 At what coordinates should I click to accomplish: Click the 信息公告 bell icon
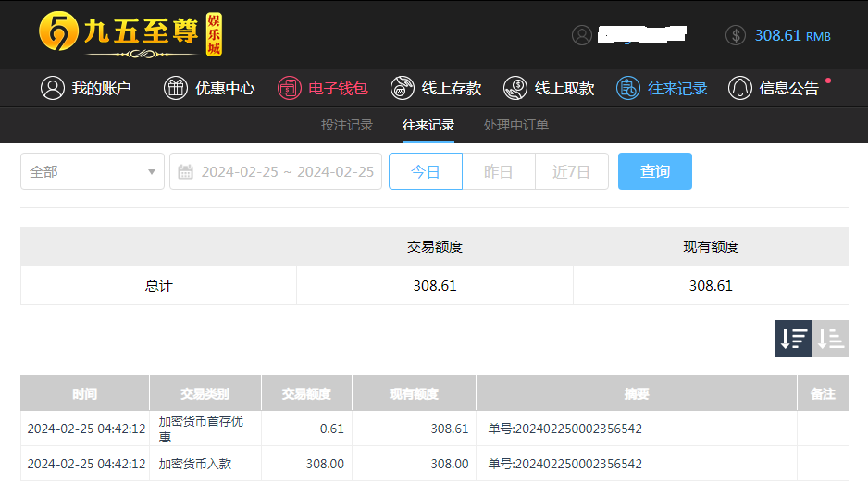tap(739, 88)
